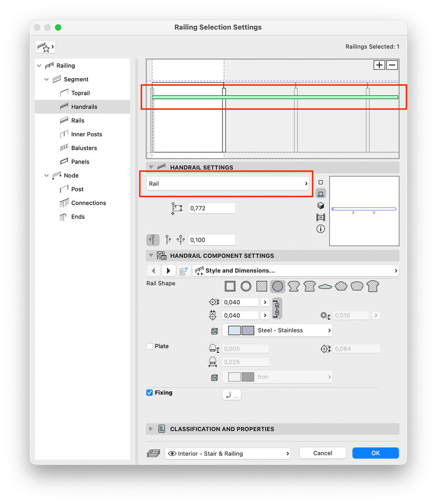Click the page list icon beside arrows
This screenshot has height=504, width=437.
coord(184,271)
